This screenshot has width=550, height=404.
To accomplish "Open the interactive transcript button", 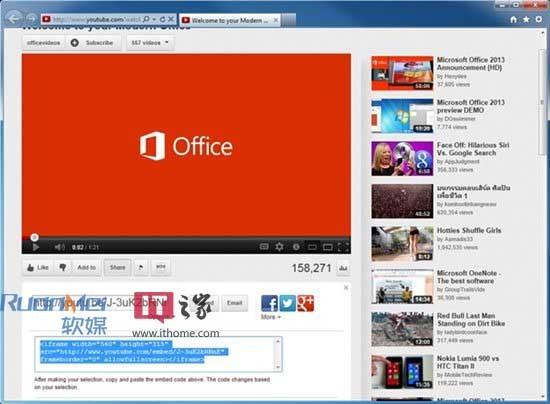I will tap(161, 268).
